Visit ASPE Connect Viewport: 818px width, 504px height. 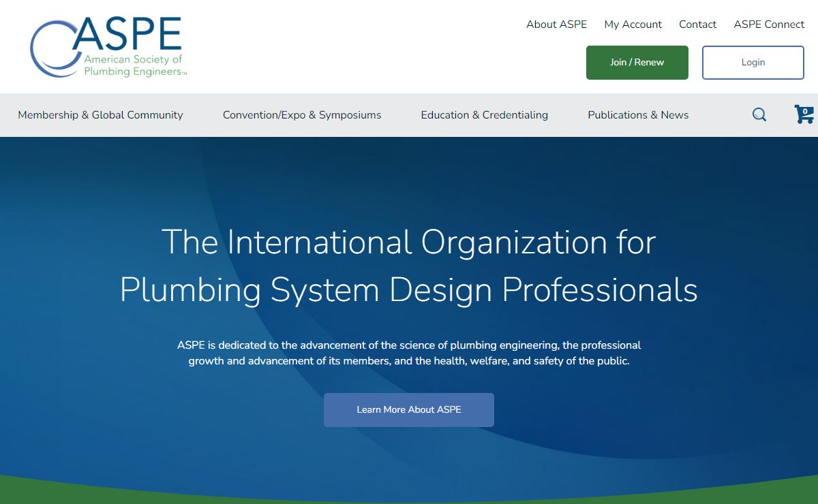point(769,25)
